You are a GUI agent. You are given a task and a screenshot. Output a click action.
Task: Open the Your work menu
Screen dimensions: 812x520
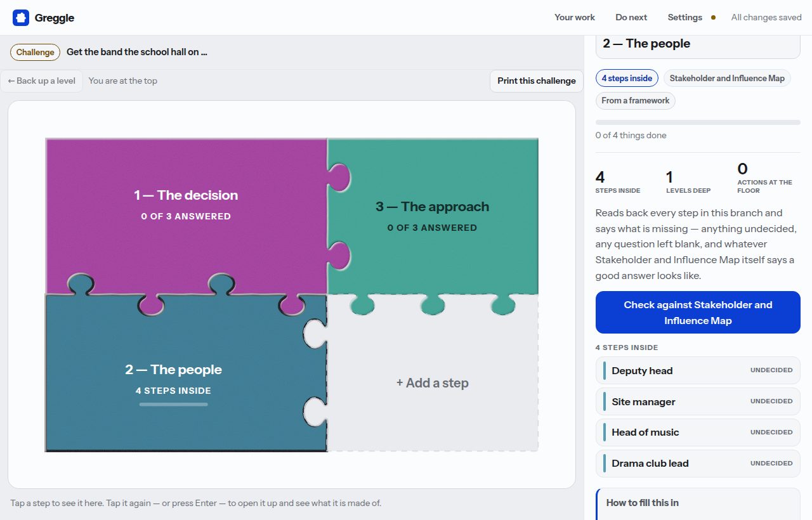(x=575, y=17)
